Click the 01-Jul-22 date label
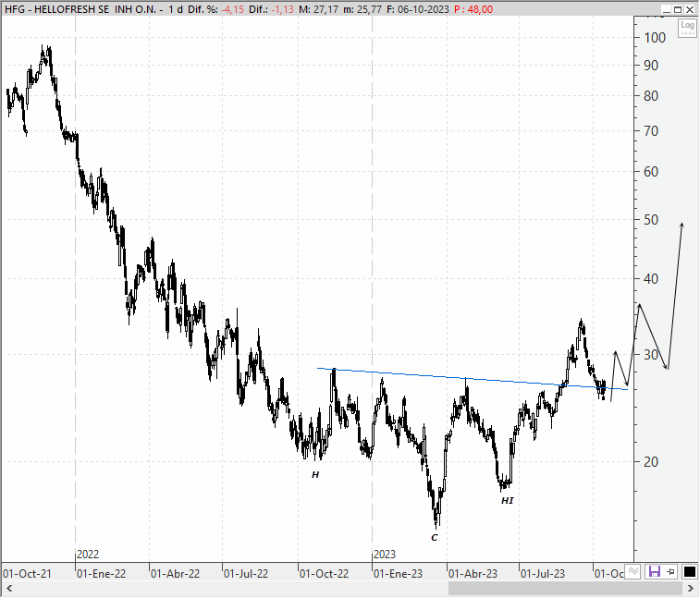This screenshot has width=700, height=598. point(246,573)
